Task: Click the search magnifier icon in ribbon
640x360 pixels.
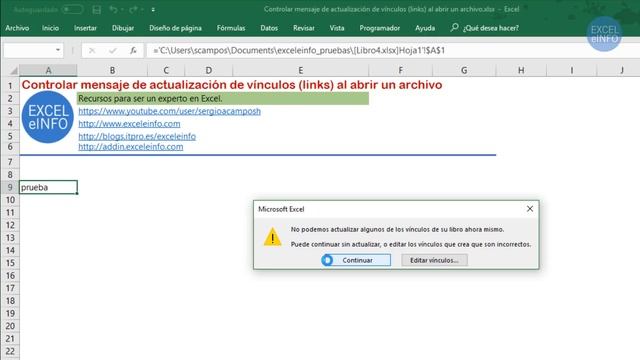Action: tap(454, 27)
